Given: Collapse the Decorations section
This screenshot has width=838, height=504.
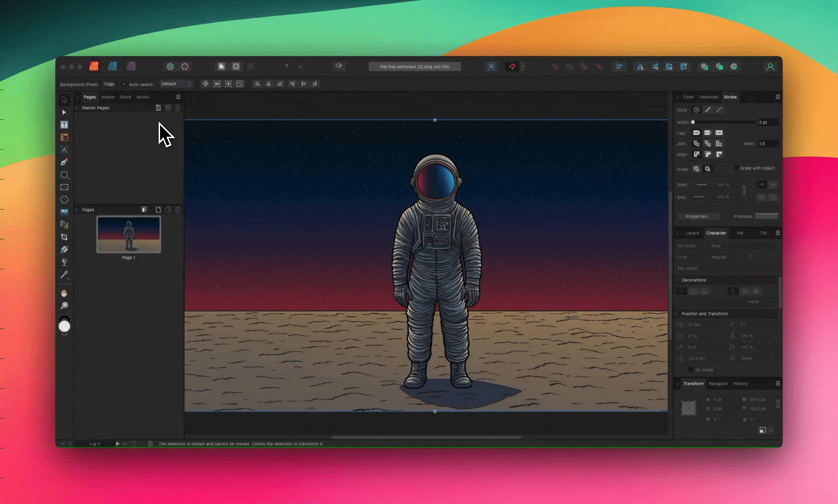Looking at the screenshot, I should click(677, 280).
